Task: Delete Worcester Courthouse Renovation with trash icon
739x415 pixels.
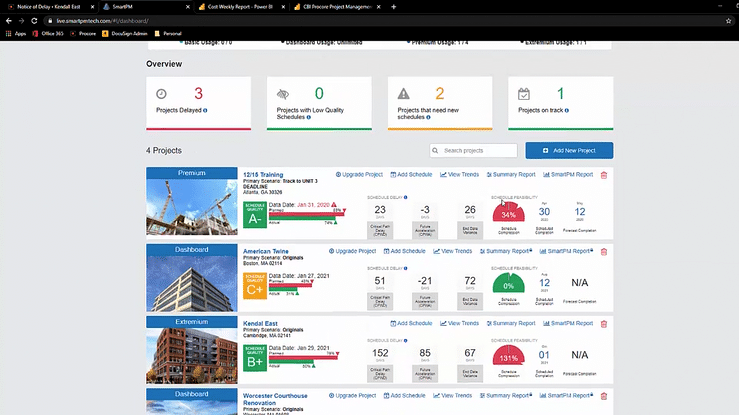Action: pos(604,397)
